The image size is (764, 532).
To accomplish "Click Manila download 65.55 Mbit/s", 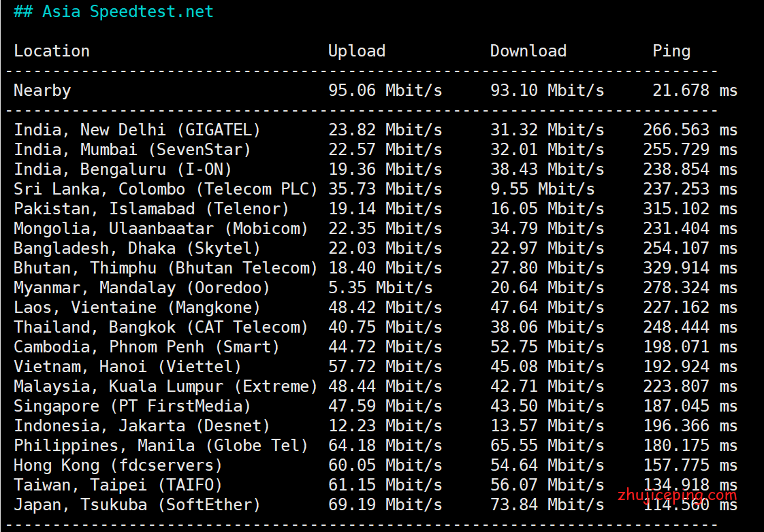I will click(x=547, y=446).
